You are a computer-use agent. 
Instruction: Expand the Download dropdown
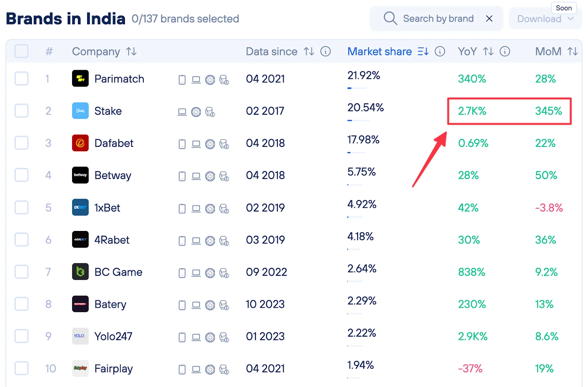[x=544, y=19]
